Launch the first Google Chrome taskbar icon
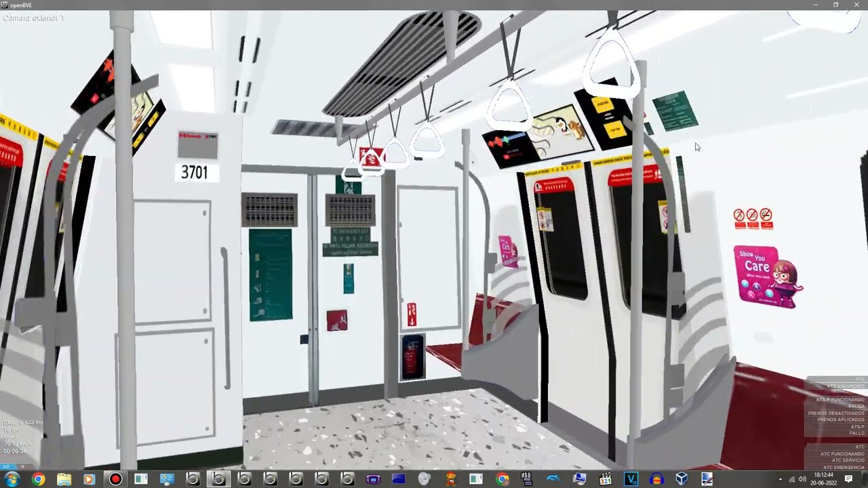868x488 pixels. pyautogui.click(x=38, y=479)
